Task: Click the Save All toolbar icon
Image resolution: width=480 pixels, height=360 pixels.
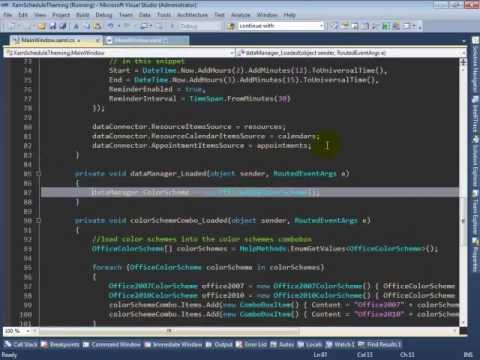Action: pos(63,26)
